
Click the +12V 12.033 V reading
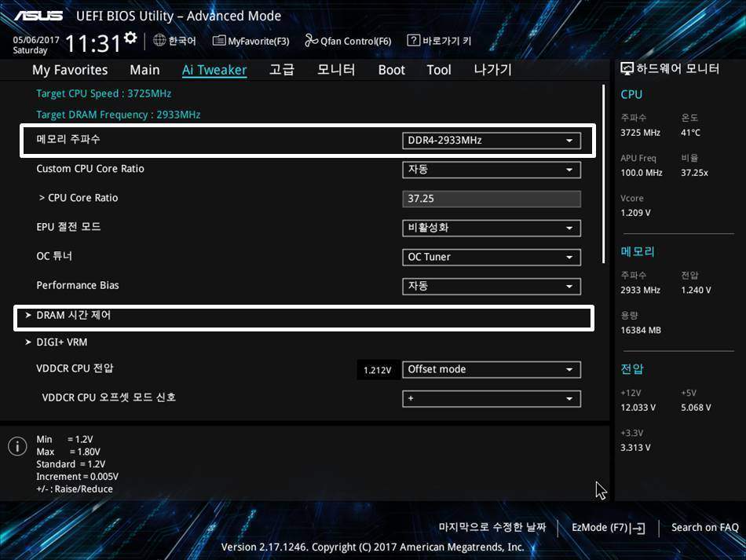tap(638, 408)
